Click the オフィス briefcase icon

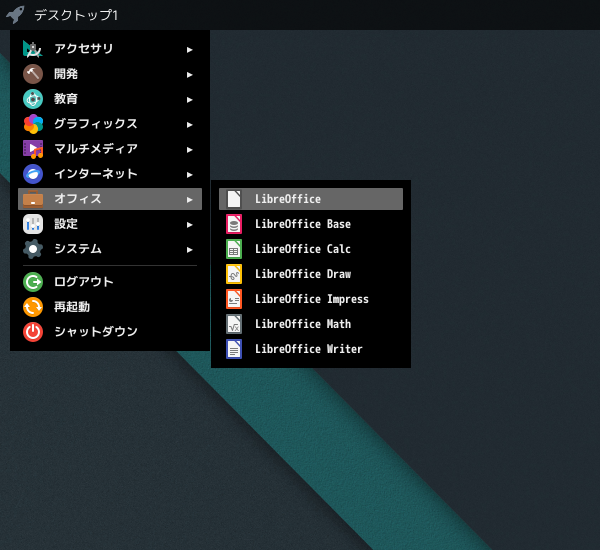click(33, 199)
